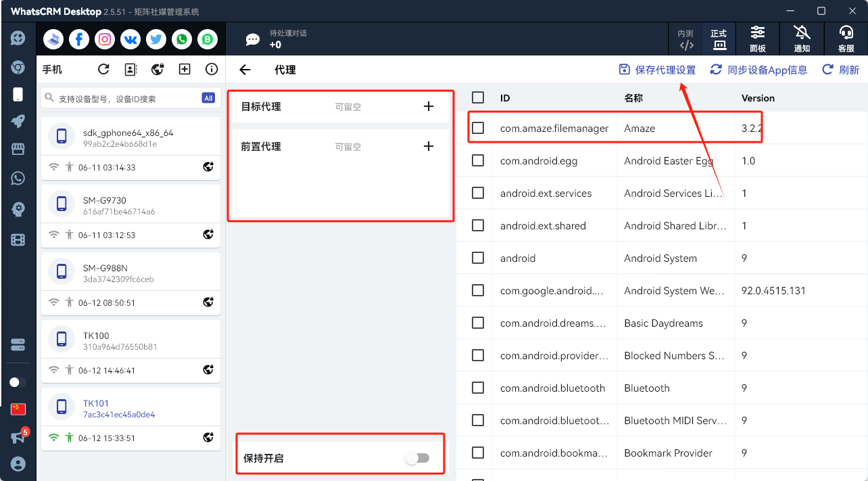
Task: Open the Facebook channel icon
Action: (x=79, y=39)
